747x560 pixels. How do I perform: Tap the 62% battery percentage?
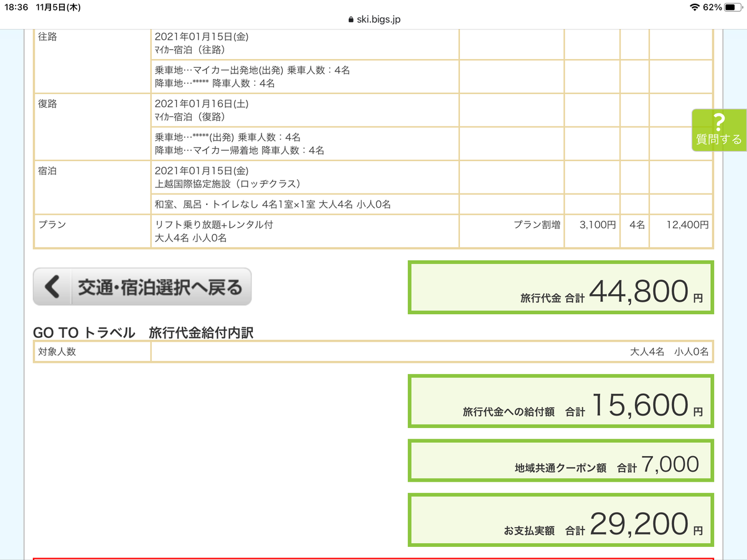click(x=712, y=7)
